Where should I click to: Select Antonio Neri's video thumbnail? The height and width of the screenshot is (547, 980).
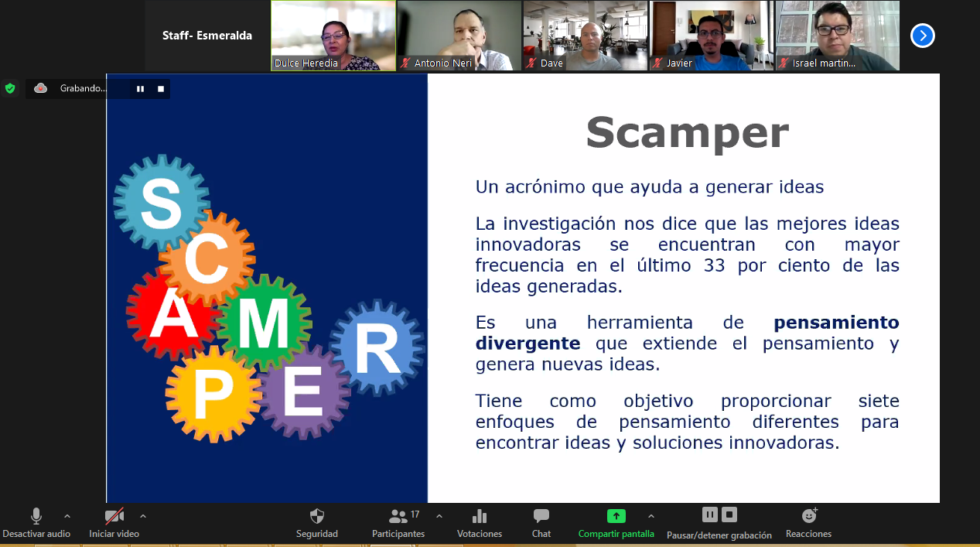point(459,36)
